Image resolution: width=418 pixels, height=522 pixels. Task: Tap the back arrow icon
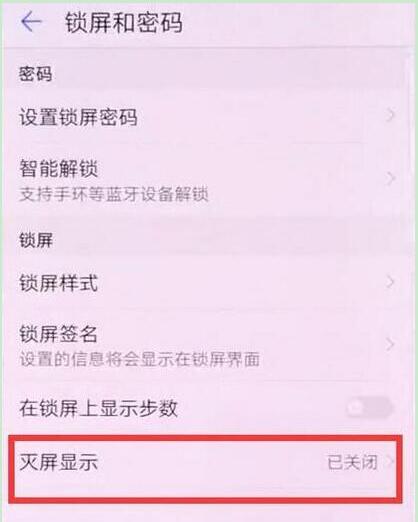point(31,22)
